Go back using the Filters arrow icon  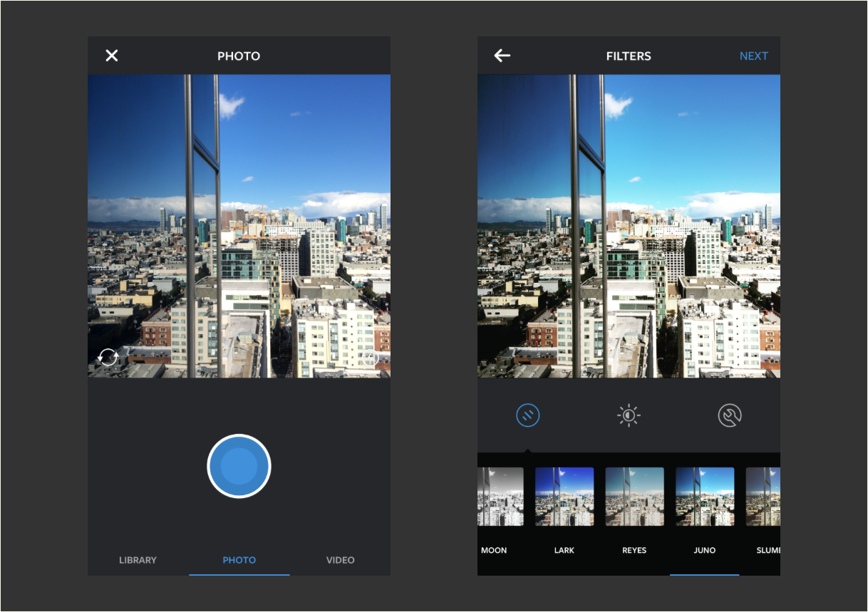click(502, 56)
